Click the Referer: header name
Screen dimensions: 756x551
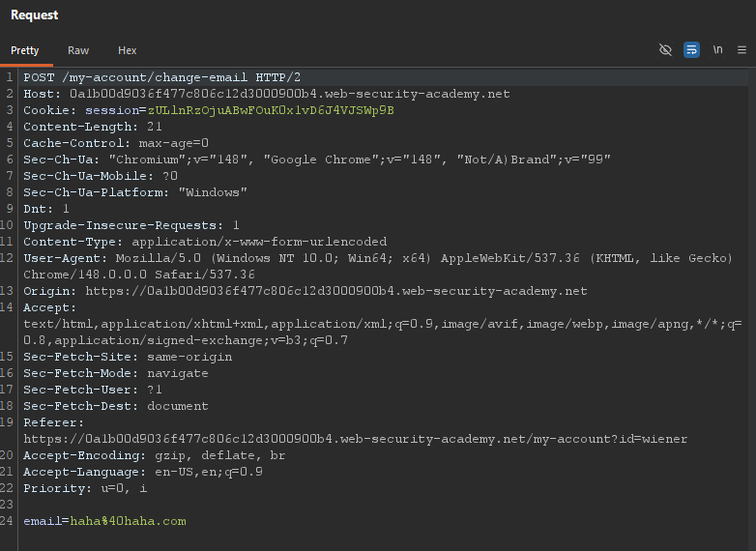(x=53, y=422)
